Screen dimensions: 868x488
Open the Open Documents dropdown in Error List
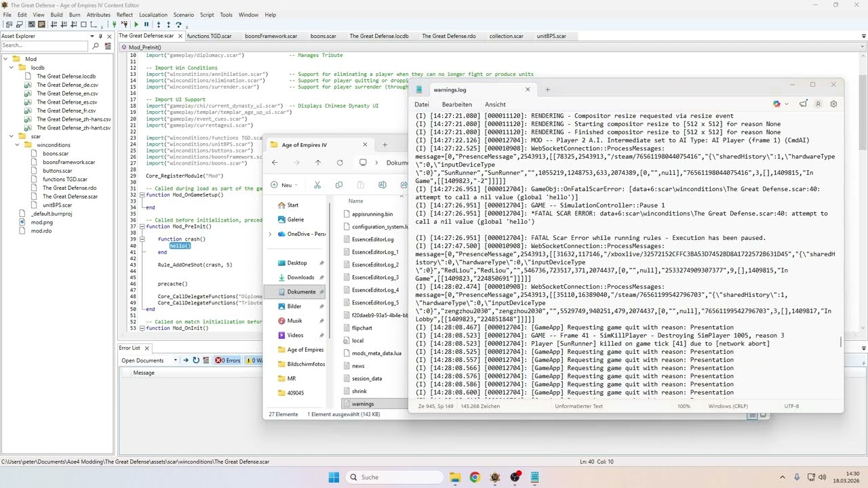point(175,361)
